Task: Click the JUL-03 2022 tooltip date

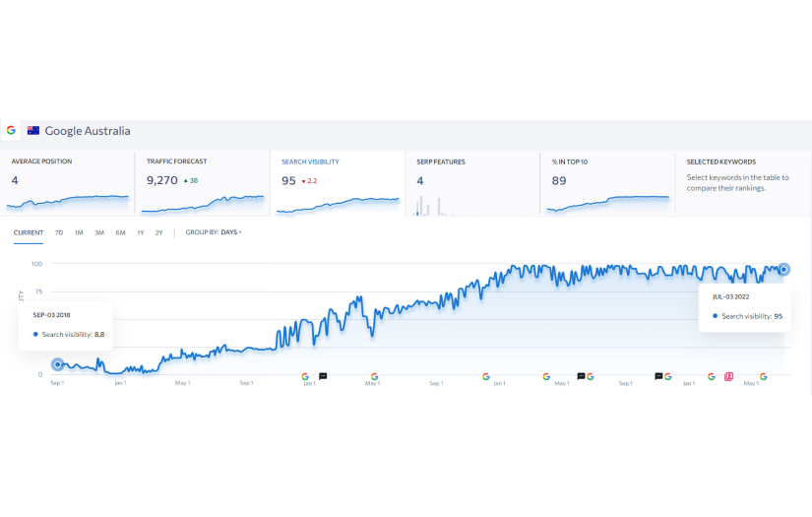Action: click(730, 296)
